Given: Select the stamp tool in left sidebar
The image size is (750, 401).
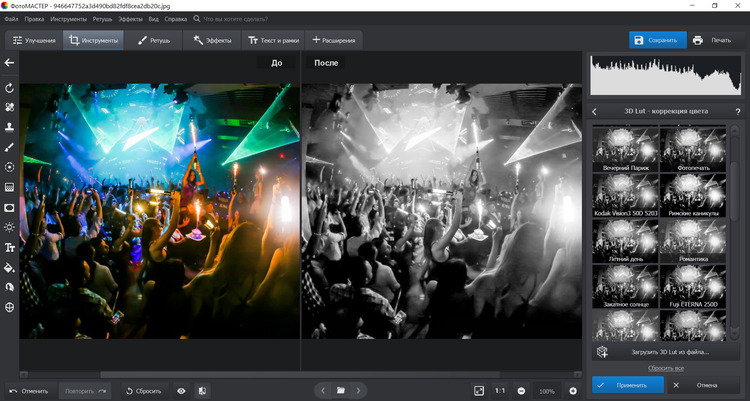Looking at the screenshot, I should 9,128.
